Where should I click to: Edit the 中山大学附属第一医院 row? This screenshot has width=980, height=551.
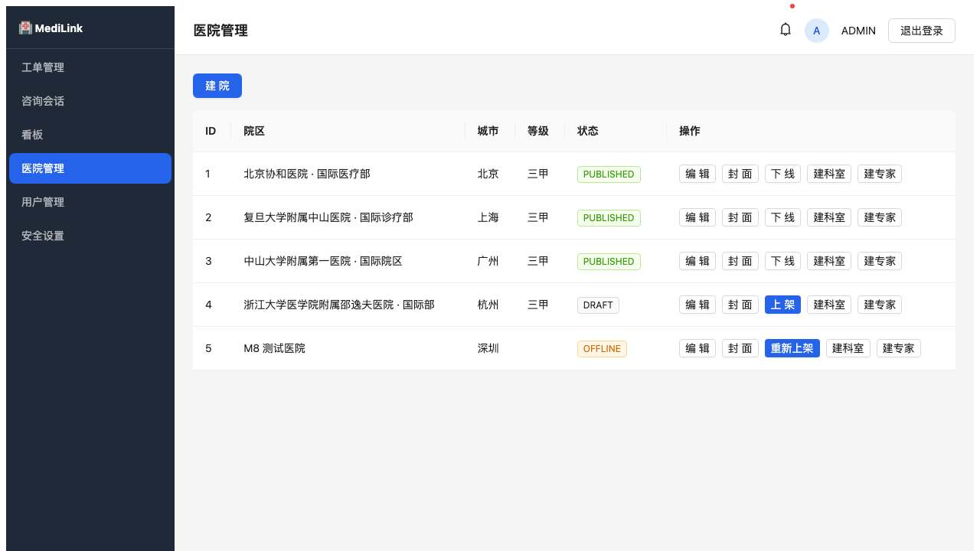pos(697,261)
